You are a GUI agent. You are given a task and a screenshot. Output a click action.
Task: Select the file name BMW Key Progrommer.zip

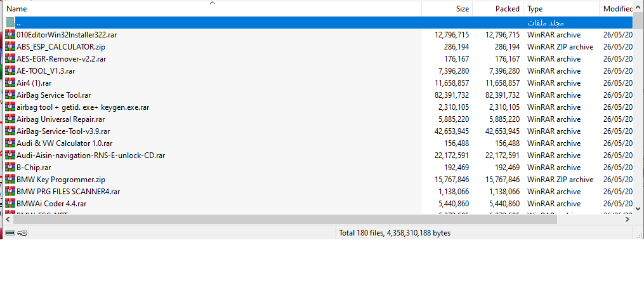tap(61, 180)
